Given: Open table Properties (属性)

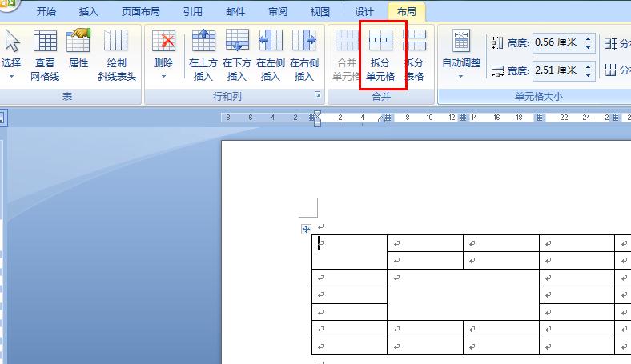Looking at the screenshot, I should pos(78,48).
